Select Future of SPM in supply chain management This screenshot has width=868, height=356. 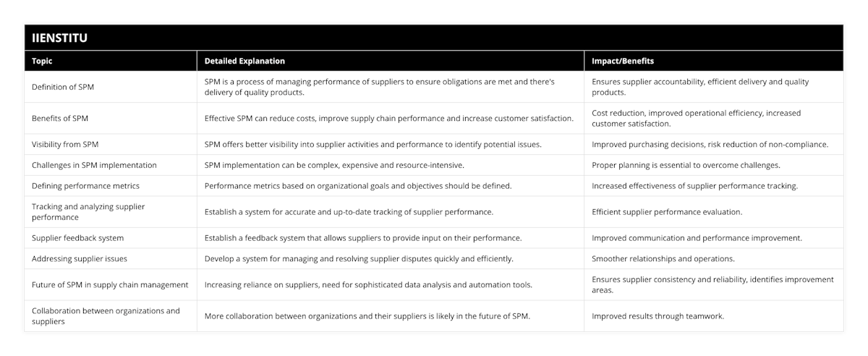pos(110,284)
